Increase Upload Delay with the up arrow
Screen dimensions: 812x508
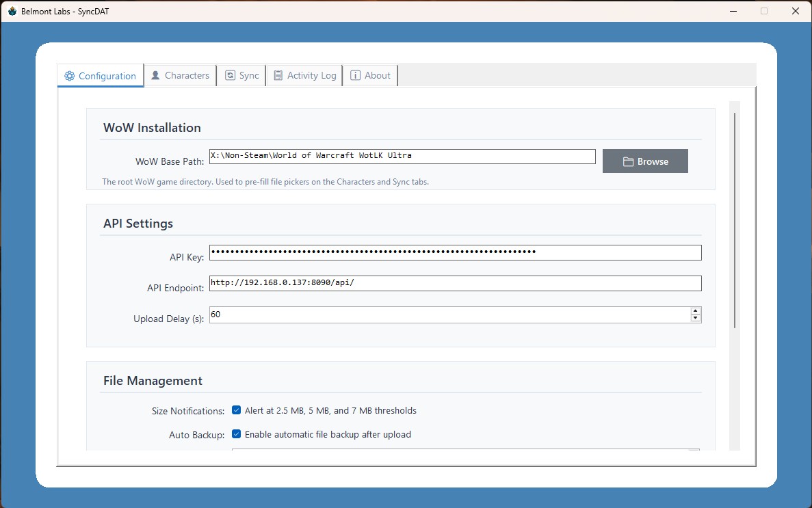click(696, 311)
